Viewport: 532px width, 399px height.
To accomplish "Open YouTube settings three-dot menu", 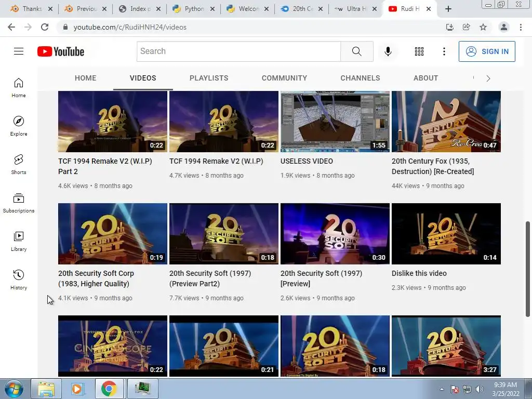I will [444, 51].
